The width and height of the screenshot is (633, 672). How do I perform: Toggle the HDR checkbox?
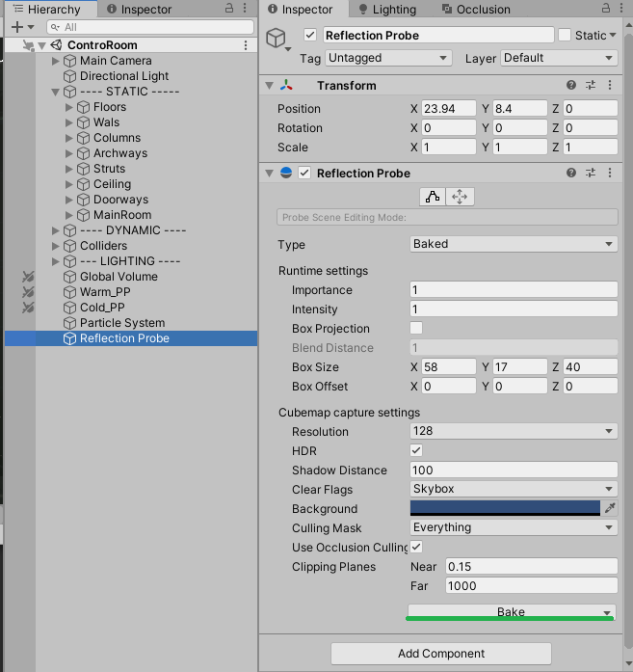(416, 450)
